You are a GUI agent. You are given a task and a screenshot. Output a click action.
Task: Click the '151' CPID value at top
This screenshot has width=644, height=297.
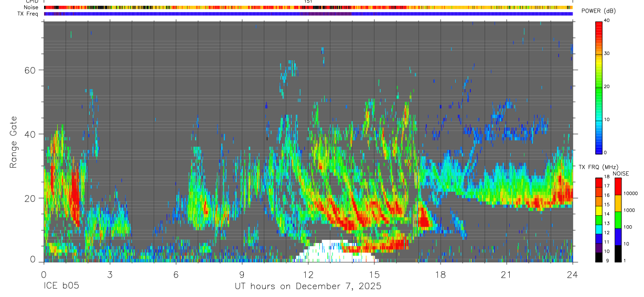(x=308, y=2)
